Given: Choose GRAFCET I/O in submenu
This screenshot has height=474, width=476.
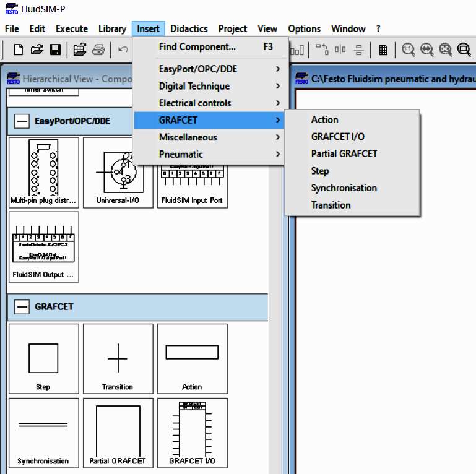Looking at the screenshot, I should 352,137.
